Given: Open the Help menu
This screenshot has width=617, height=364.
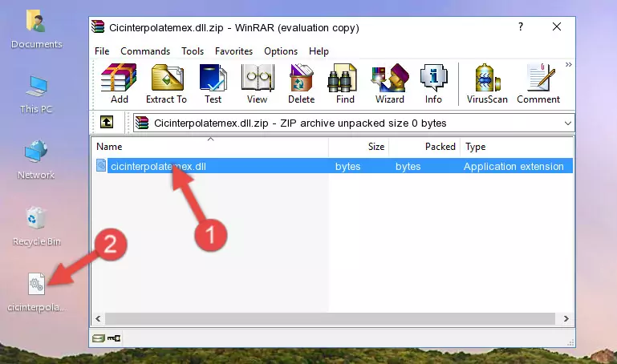Looking at the screenshot, I should click(x=319, y=51).
